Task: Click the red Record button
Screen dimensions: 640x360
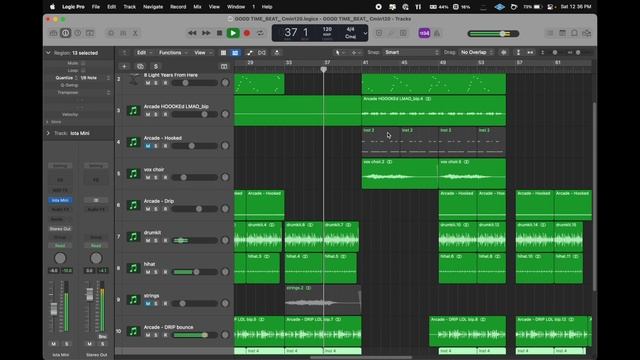Action: point(247,33)
